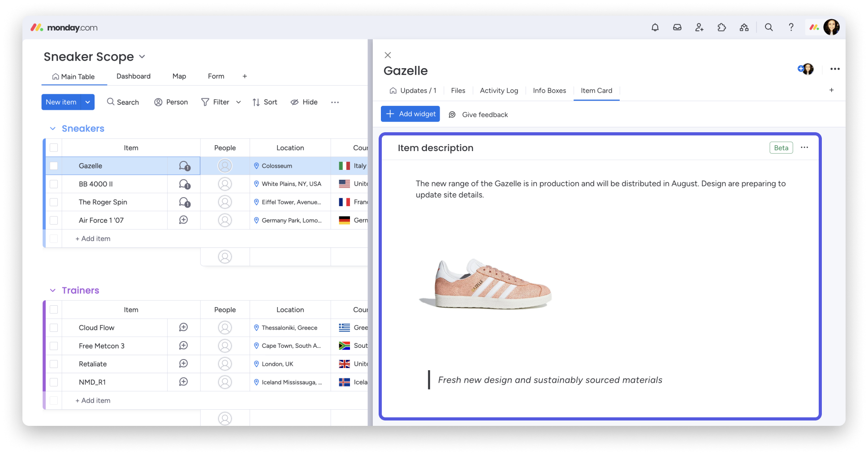Tick the BB 4000 II checkbox
Image resolution: width=868 pixels, height=455 pixels.
coord(54,184)
